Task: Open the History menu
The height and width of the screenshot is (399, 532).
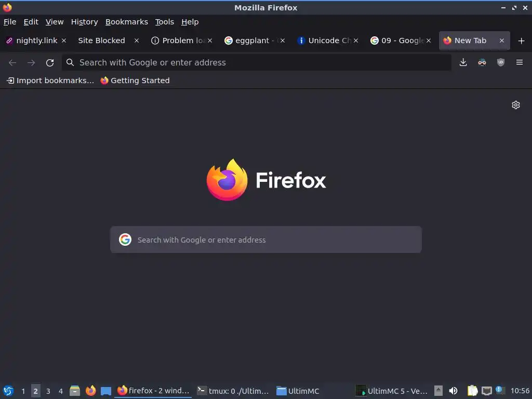Action: tap(85, 22)
